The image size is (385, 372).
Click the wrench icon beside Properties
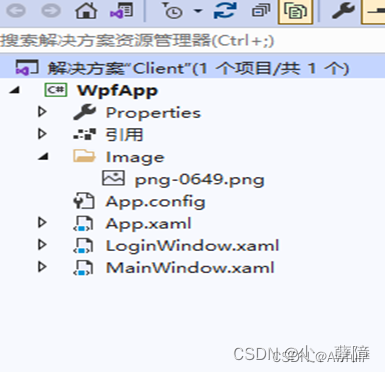tap(85, 112)
